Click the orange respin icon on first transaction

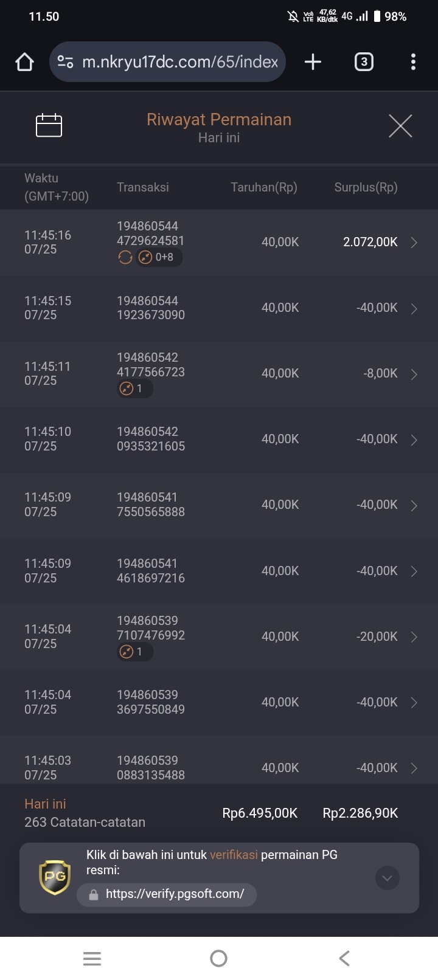click(125, 257)
